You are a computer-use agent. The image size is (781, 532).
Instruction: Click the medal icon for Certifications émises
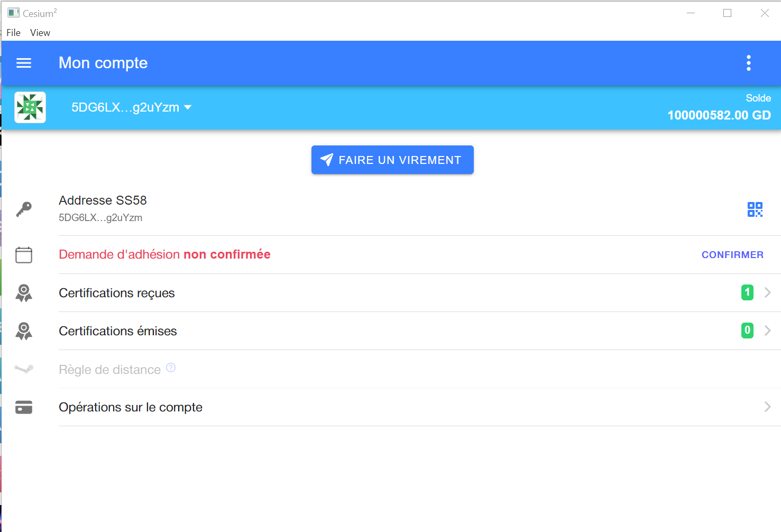pos(24,331)
